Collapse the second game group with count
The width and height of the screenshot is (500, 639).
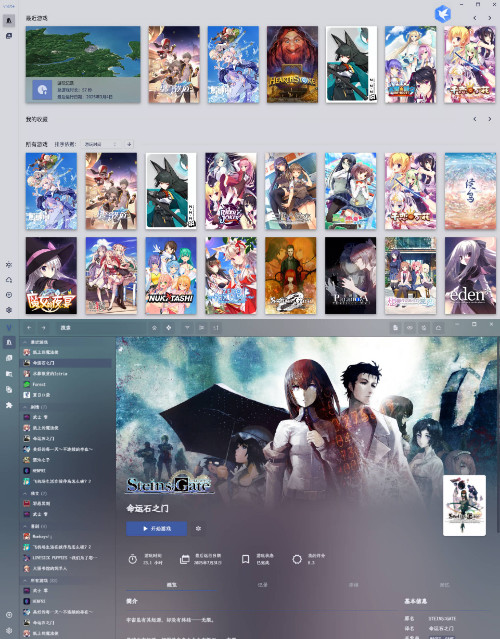pyautogui.click(x=25, y=407)
